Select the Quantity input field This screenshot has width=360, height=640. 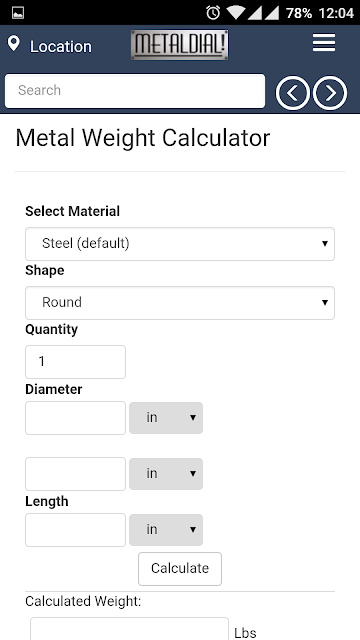click(76, 362)
